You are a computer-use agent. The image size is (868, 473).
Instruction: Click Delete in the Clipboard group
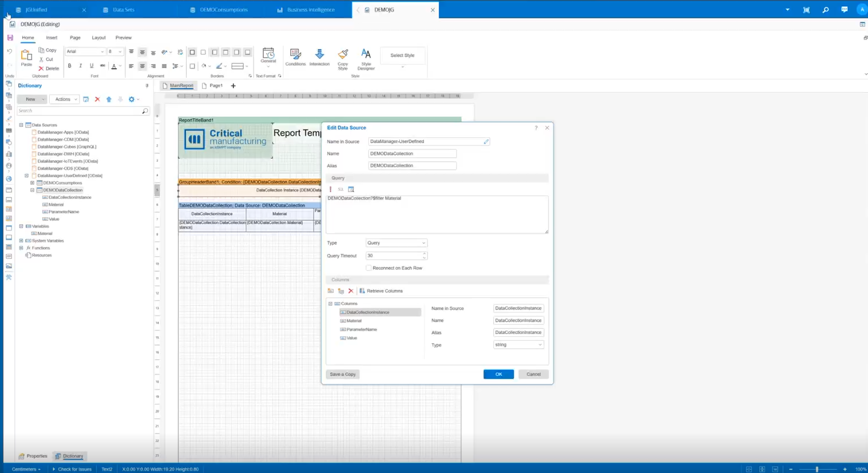[49, 69]
